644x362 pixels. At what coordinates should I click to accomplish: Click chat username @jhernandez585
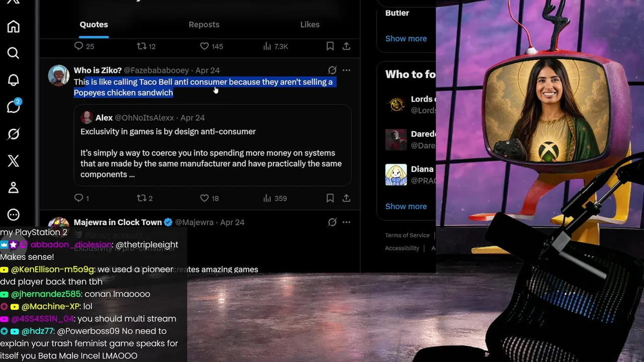[46, 294]
